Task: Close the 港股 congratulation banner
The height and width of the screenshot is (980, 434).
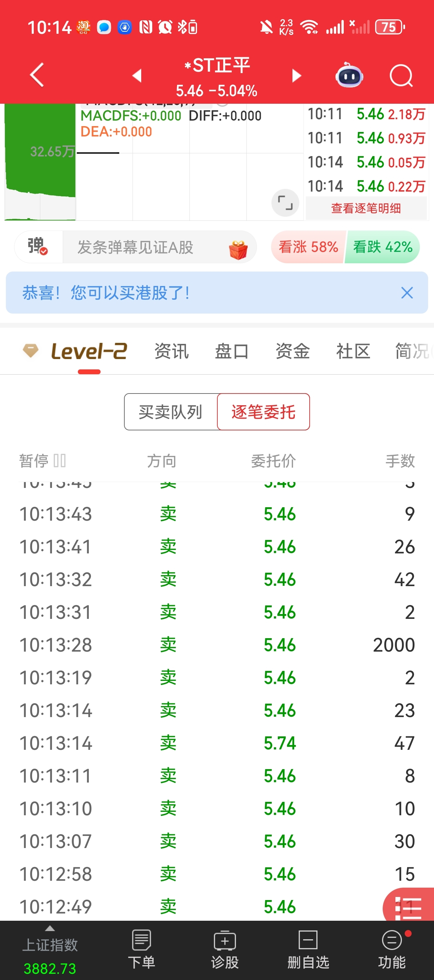Action: [406, 293]
